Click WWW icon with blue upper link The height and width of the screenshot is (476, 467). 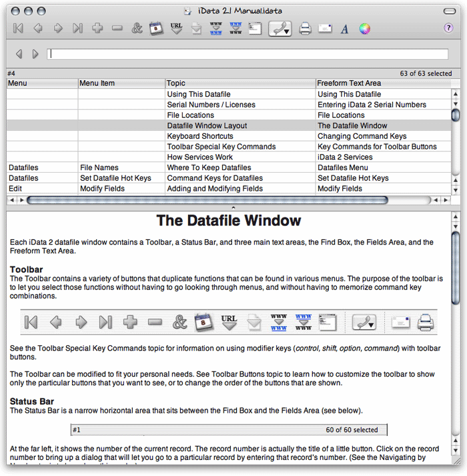pyautogui.click(x=236, y=29)
